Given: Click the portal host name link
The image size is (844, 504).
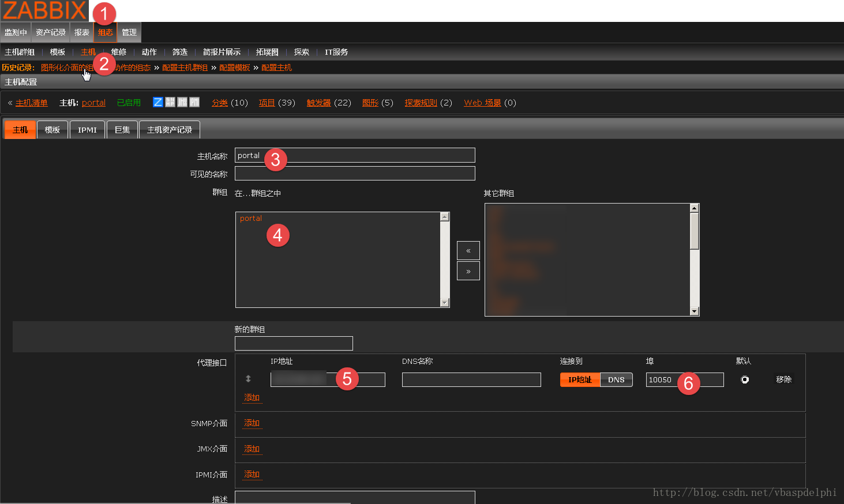Looking at the screenshot, I should tap(93, 103).
